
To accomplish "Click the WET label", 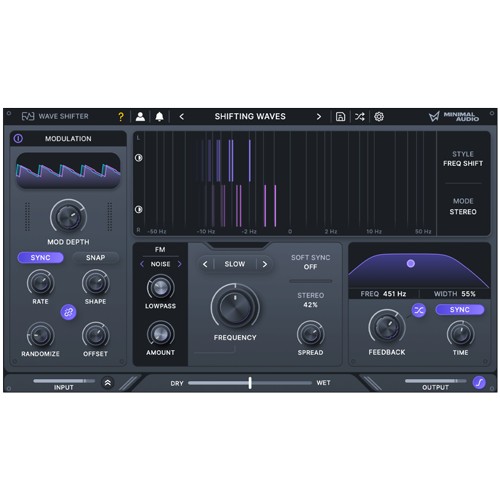I will click(x=324, y=383).
